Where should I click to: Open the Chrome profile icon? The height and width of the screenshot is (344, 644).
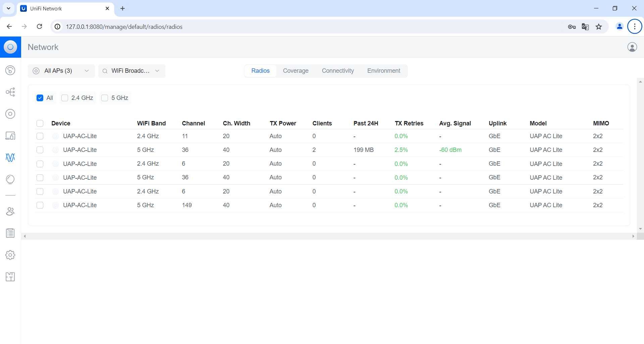pyautogui.click(x=620, y=26)
